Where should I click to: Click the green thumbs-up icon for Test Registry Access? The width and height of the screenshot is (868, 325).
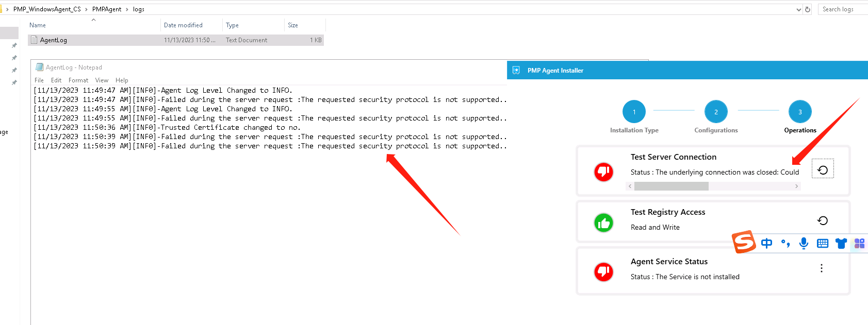pos(603,223)
